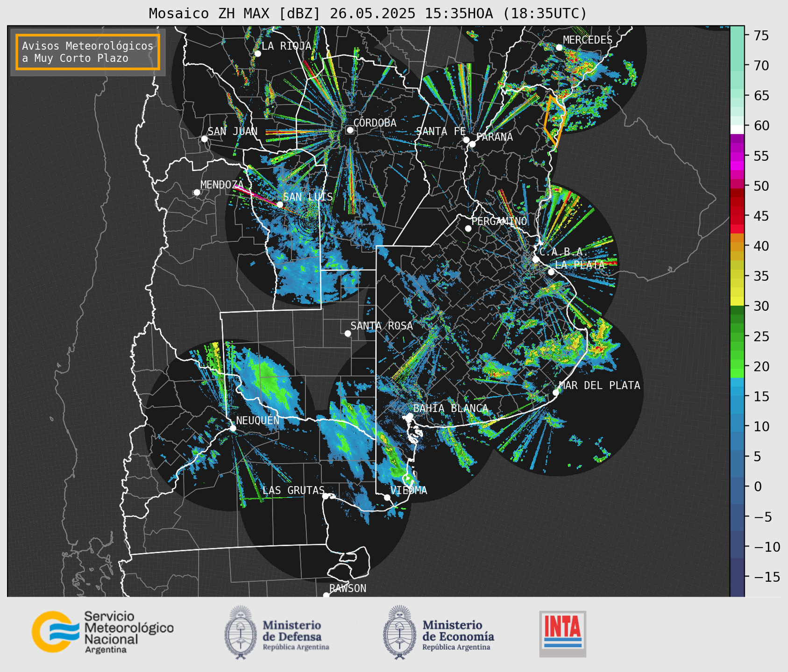Select the Mercedes city marker
The image size is (788, 672).
click(x=559, y=48)
